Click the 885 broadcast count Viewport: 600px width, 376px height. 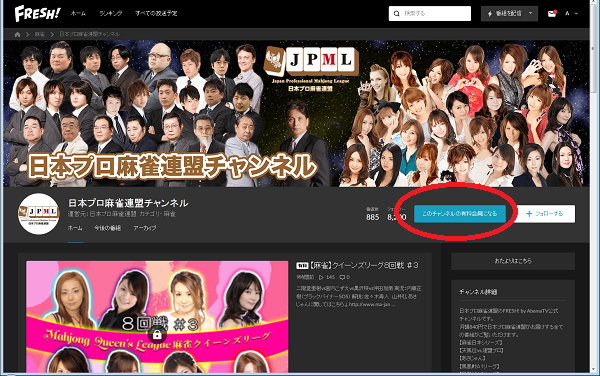click(372, 217)
